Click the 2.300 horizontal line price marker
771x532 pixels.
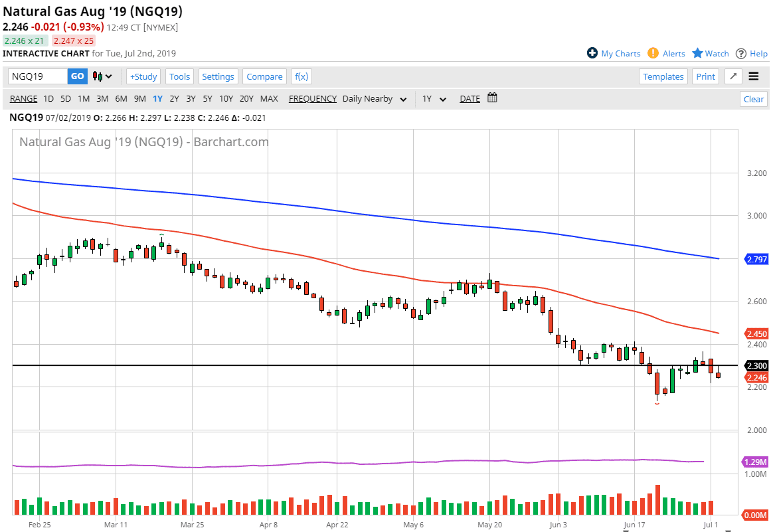[756, 366]
